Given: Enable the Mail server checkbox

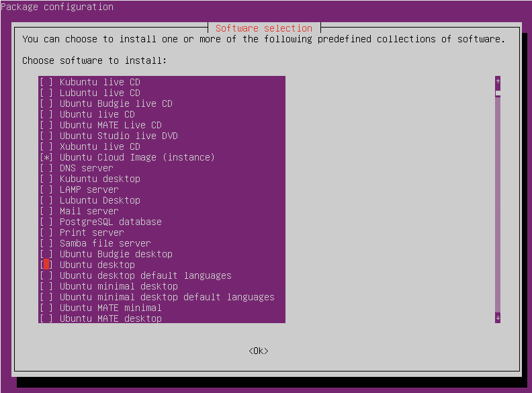Looking at the screenshot, I should click(x=46, y=211).
